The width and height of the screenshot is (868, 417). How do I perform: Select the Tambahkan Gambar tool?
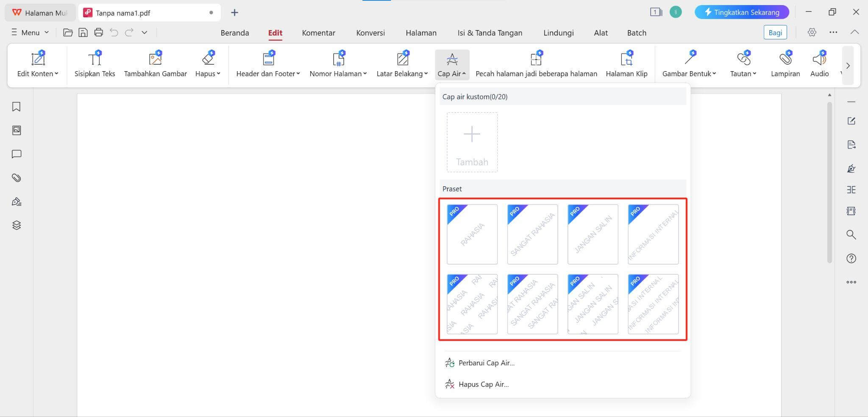[x=155, y=64]
